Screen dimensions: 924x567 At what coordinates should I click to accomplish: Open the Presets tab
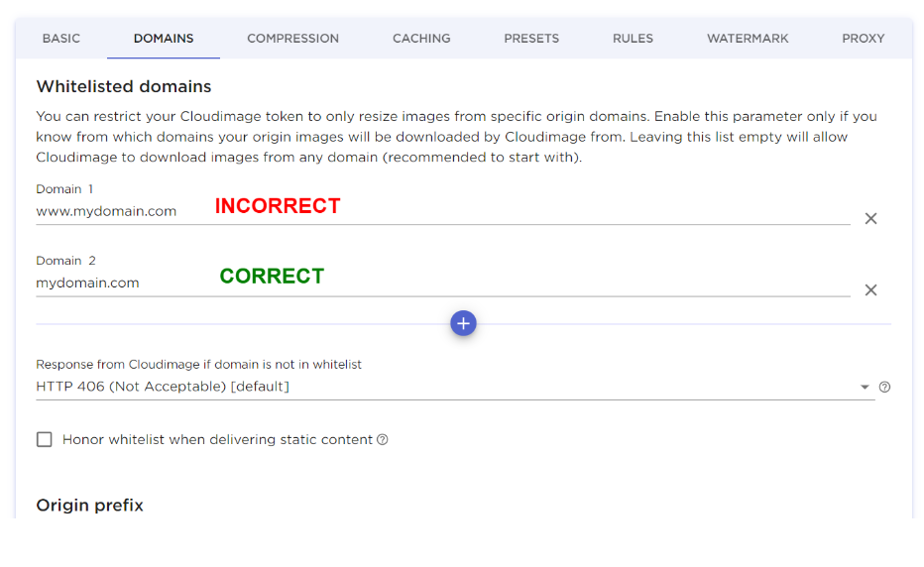click(x=531, y=39)
